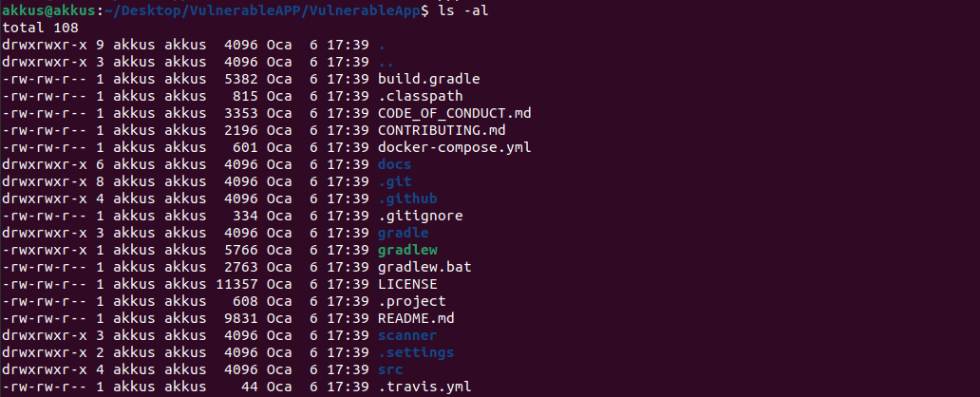Click the gradlew.bat file name
The width and height of the screenshot is (980, 397).
424,267
